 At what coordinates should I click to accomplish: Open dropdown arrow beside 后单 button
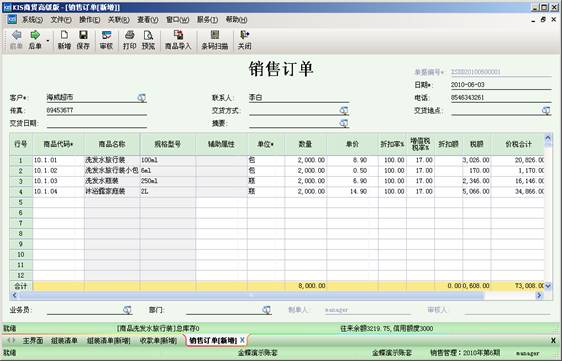coord(48,41)
